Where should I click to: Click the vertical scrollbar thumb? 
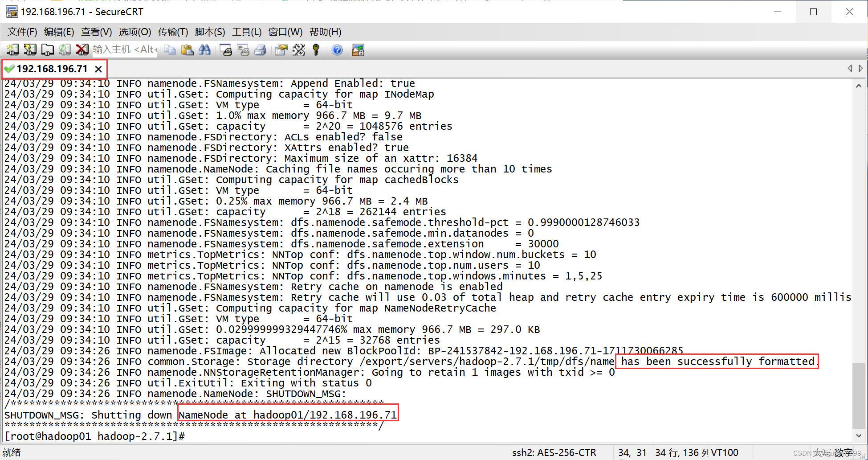(858, 396)
